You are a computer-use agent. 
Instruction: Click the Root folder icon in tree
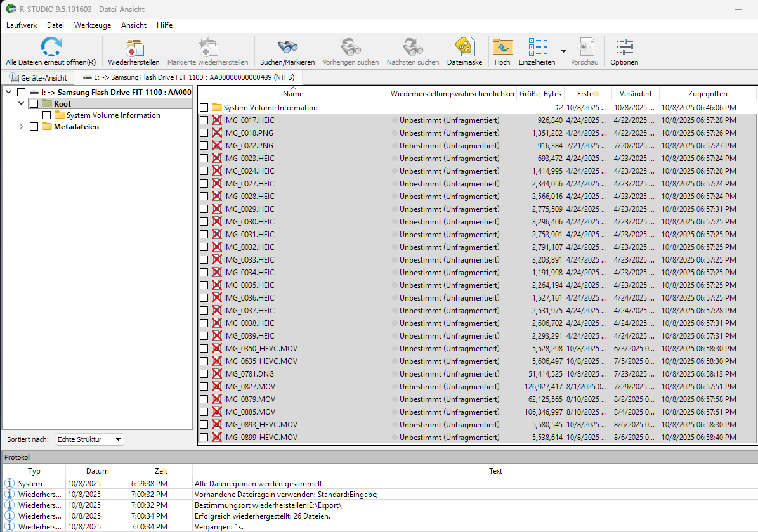point(47,103)
